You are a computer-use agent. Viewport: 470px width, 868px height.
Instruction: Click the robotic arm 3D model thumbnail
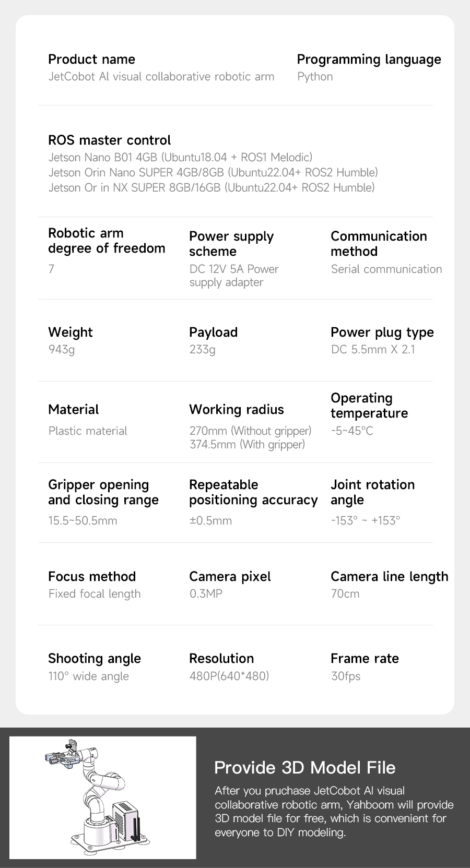point(103,798)
